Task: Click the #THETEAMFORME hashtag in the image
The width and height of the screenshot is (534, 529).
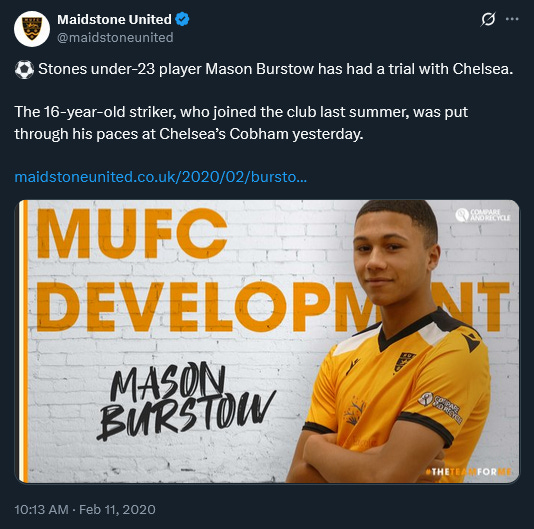Action: click(468, 472)
